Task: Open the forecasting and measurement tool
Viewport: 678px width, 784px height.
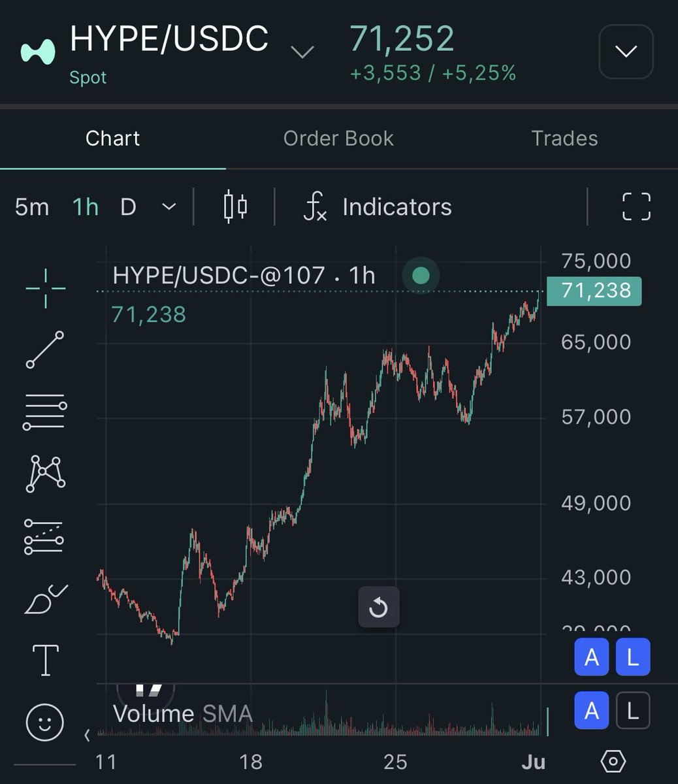Action: tap(44, 536)
